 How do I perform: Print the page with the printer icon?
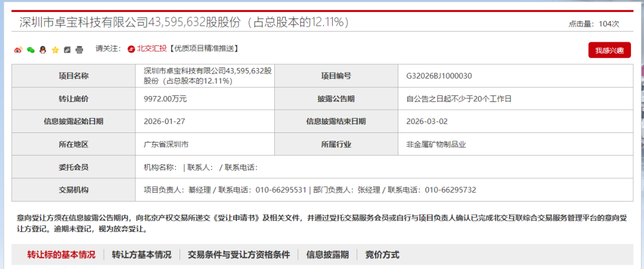pos(79,50)
